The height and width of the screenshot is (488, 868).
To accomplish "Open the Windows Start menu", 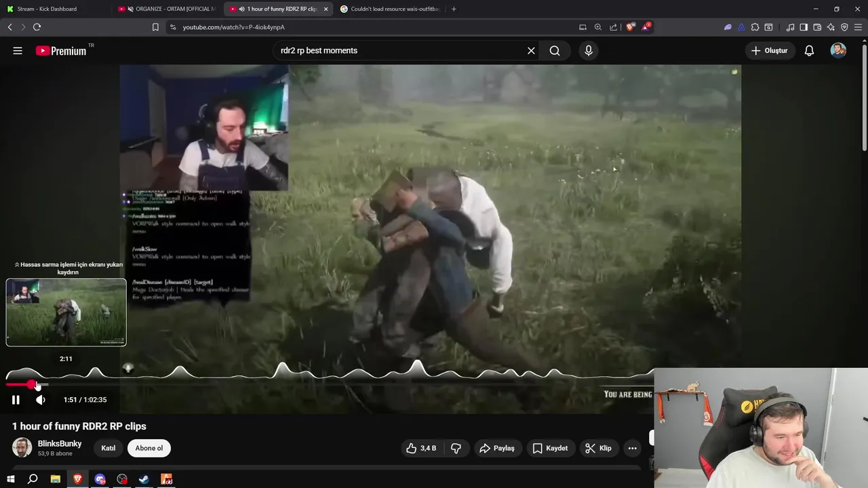I will tap(11, 479).
